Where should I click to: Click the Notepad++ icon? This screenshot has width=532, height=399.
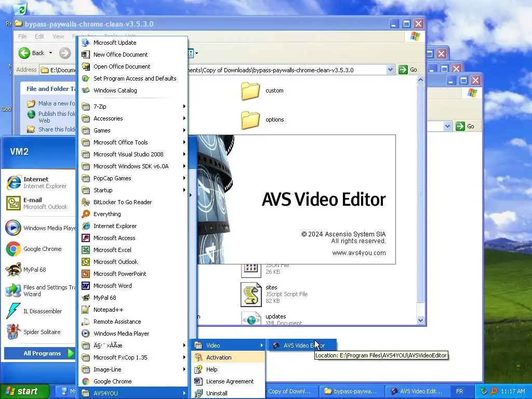click(x=86, y=310)
